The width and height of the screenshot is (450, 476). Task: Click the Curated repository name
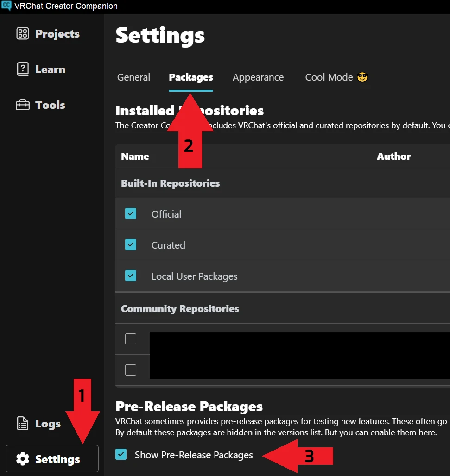pyautogui.click(x=168, y=245)
